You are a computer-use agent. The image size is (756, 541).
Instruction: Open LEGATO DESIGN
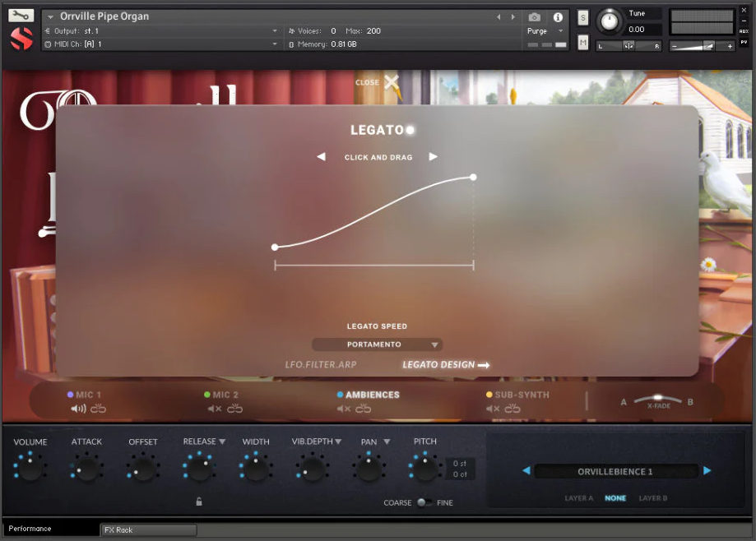pyautogui.click(x=444, y=363)
